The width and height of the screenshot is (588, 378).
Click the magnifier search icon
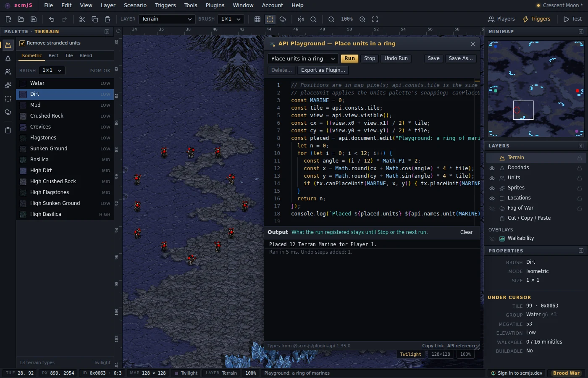pos(313,19)
